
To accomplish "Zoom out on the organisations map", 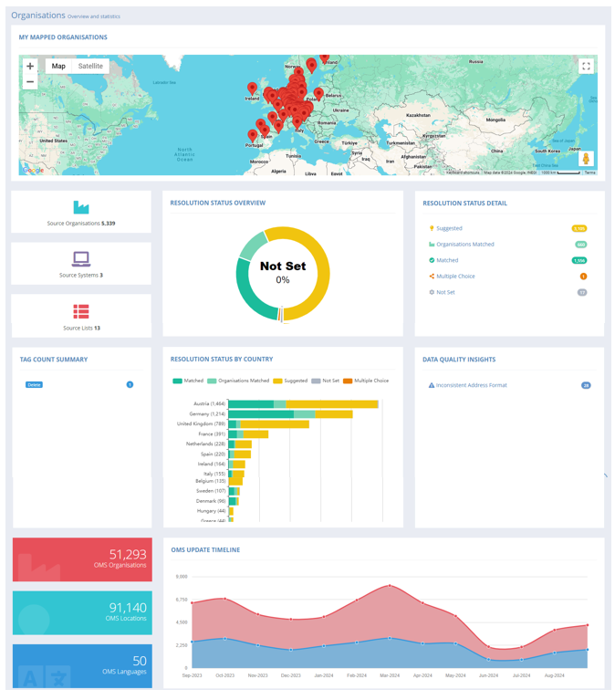I will [30, 82].
